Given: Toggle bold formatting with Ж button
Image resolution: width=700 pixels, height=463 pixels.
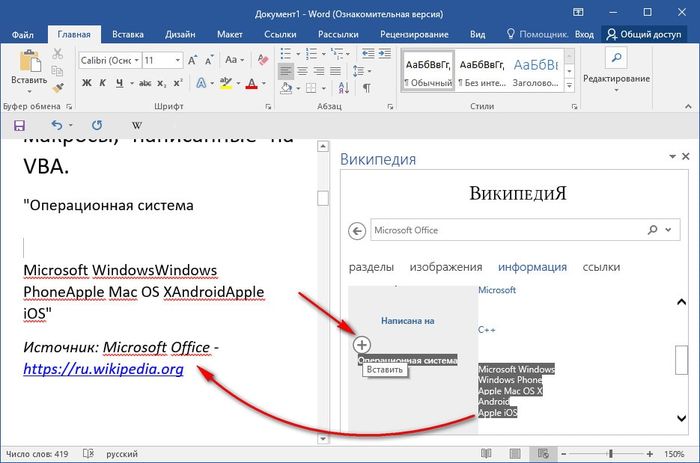Looking at the screenshot, I should pos(86,83).
